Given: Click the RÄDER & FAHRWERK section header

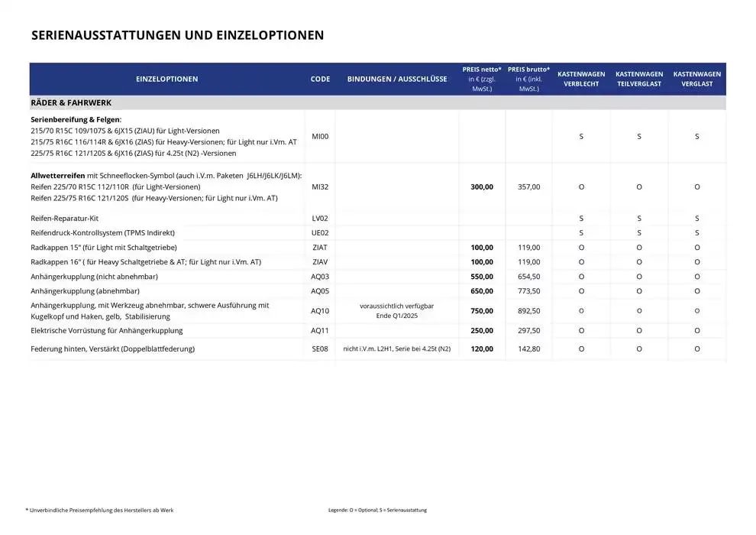Looking at the screenshot, I should tap(72, 102).
